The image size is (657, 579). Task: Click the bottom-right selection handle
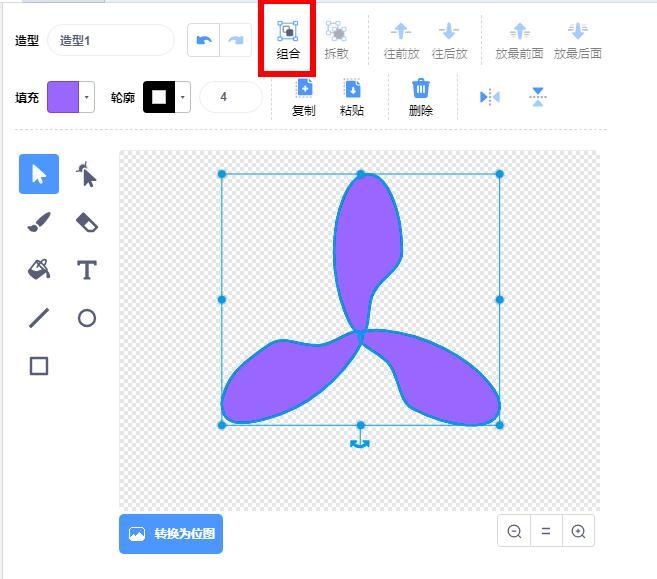point(499,425)
